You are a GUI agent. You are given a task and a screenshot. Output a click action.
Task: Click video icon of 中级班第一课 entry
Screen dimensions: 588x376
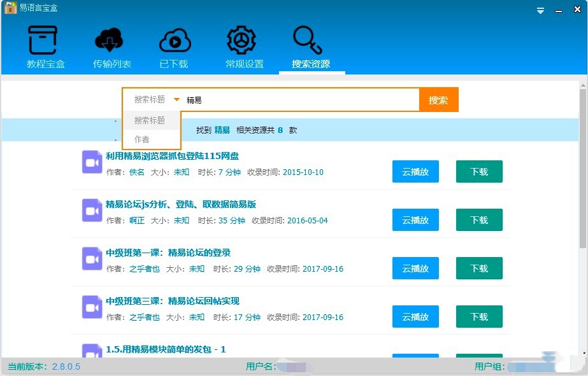[92, 259]
